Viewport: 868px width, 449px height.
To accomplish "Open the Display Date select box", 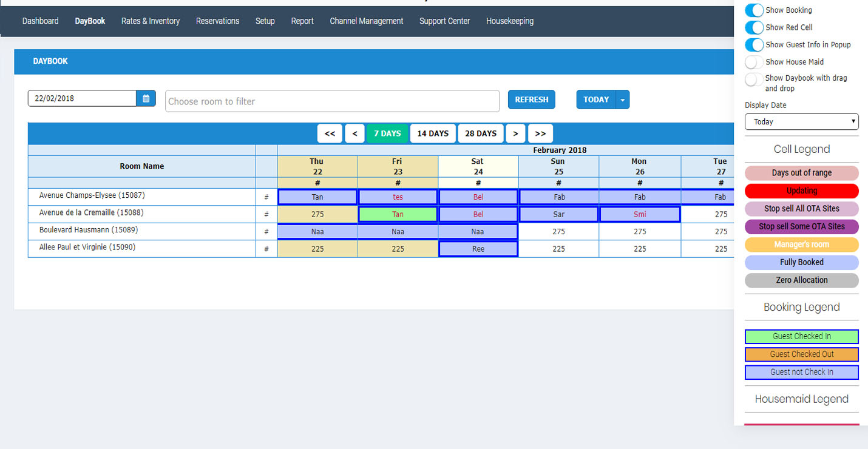I will 801,121.
